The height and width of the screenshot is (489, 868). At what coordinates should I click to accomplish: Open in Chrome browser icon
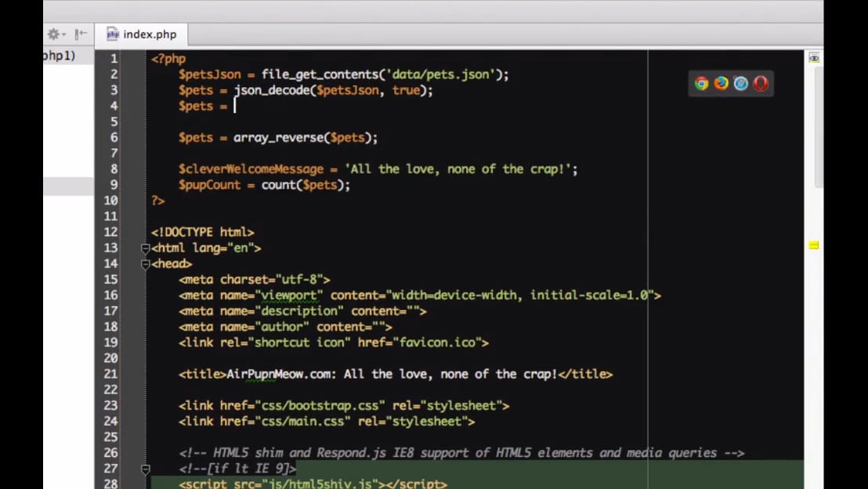click(x=701, y=84)
